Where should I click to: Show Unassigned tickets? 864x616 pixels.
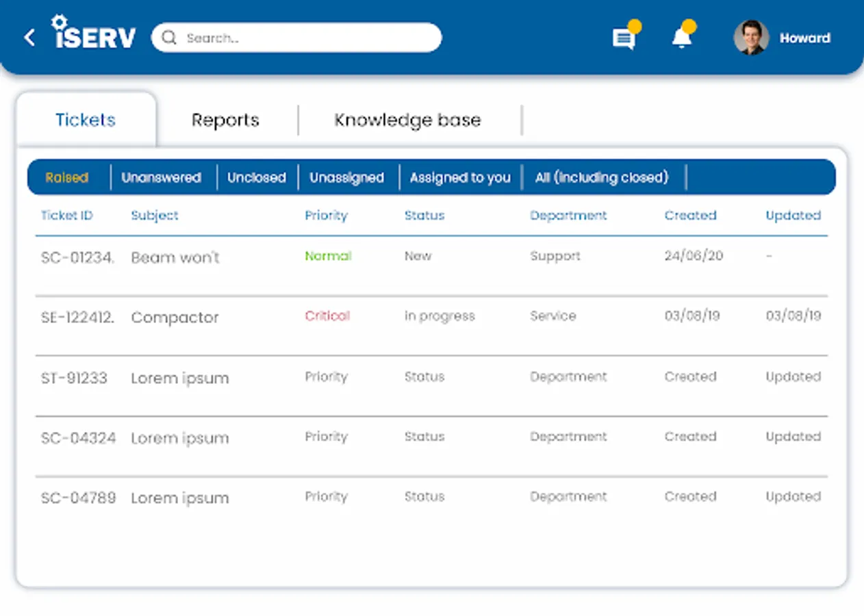[x=346, y=178]
